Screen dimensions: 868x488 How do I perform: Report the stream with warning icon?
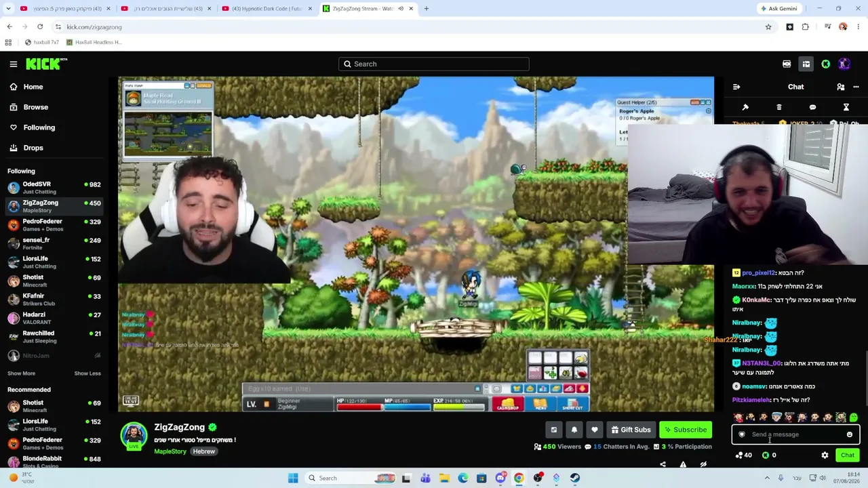pos(683,464)
